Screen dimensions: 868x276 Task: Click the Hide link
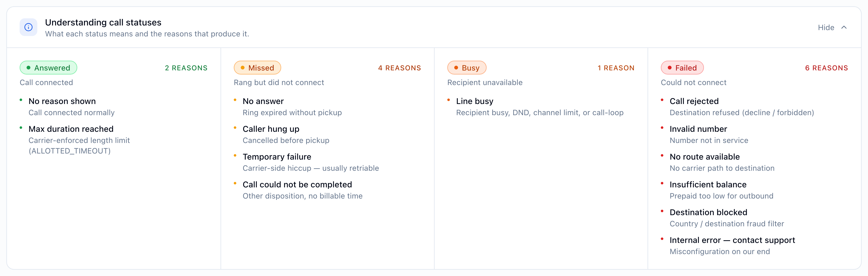tap(826, 28)
